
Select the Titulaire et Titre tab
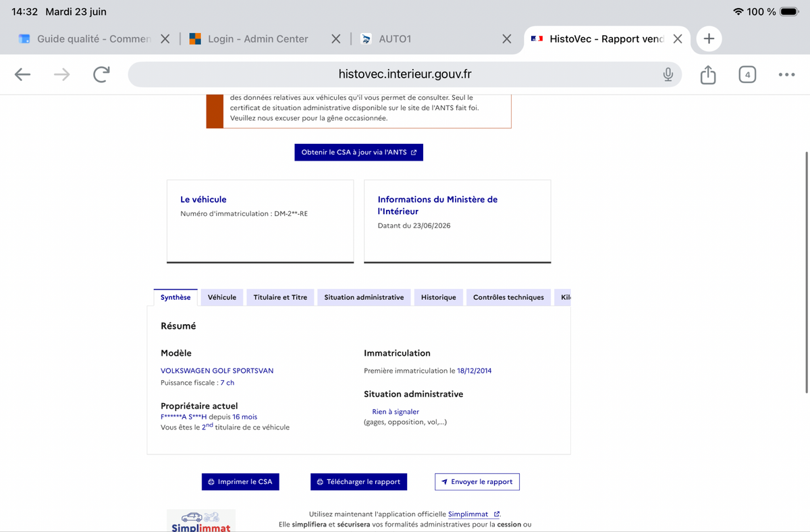coord(280,297)
